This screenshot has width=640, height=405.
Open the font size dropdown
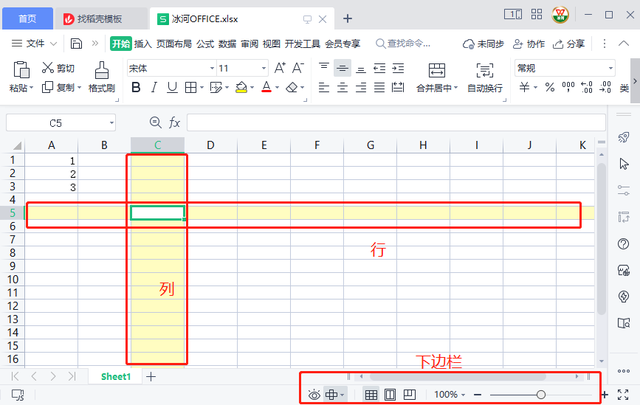(x=264, y=68)
